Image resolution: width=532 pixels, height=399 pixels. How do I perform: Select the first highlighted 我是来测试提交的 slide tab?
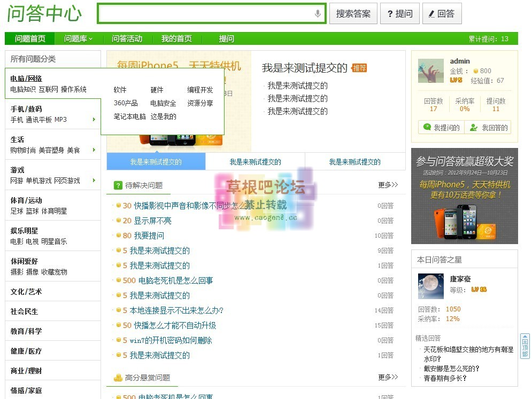[156, 162]
